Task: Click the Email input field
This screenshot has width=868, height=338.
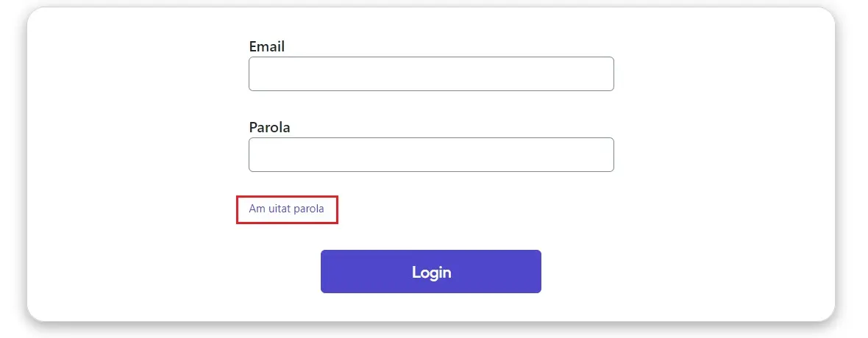Action: (431, 73)
